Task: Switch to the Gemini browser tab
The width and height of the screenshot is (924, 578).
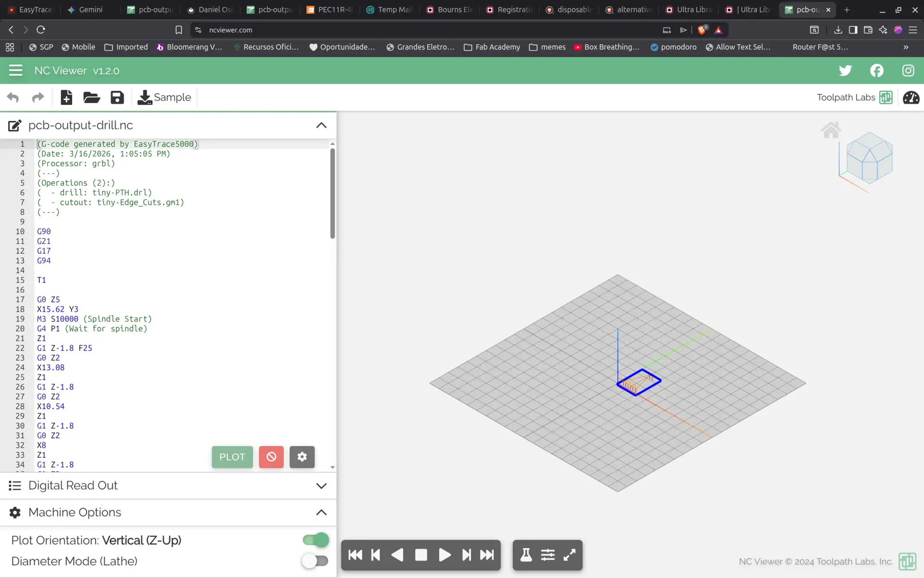Action: pyautogui.click(x=85, y=9)
